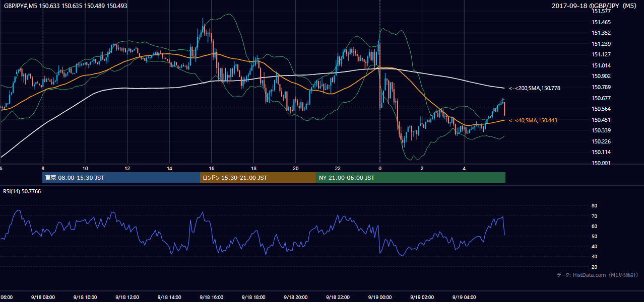Click bottom timestamp 9/18 18:00
This screenshot has width=644, height=302.
click(x=253, y=297)
